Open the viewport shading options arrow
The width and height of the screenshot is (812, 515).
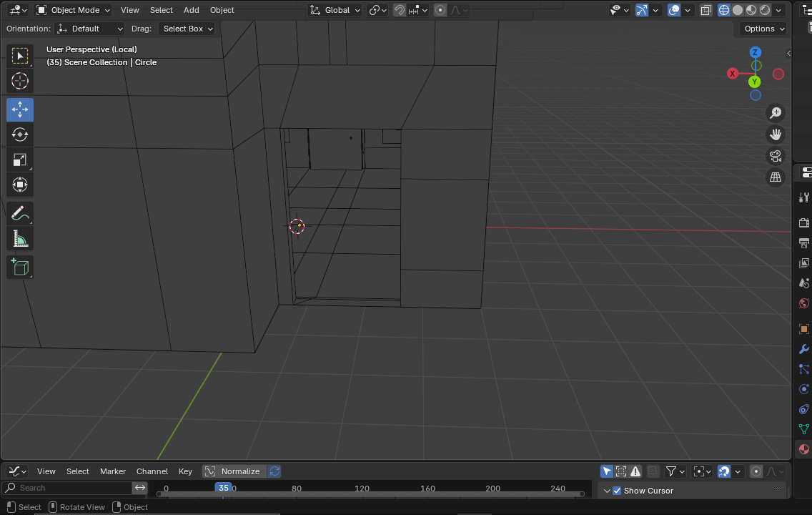click(778, 10)
